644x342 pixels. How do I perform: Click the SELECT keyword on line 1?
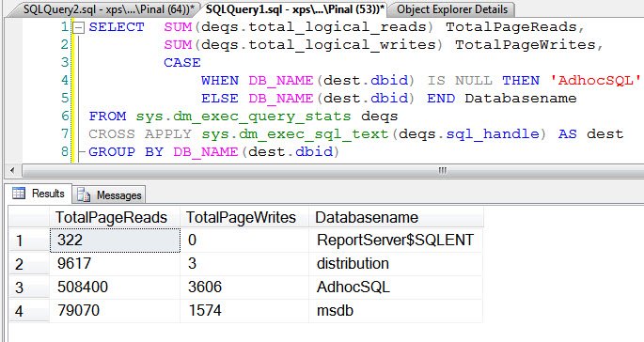pos(117,27)
